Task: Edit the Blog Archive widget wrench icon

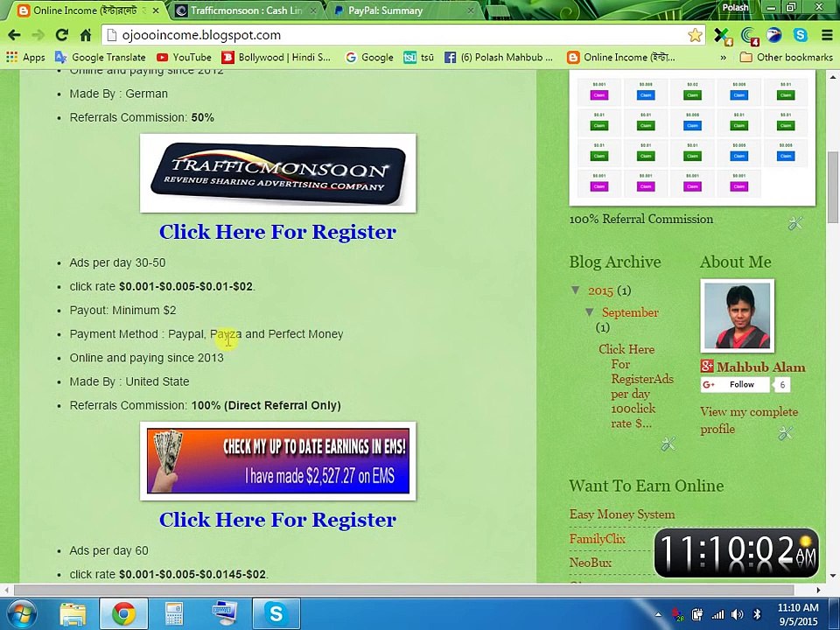Action: (668, 444)
